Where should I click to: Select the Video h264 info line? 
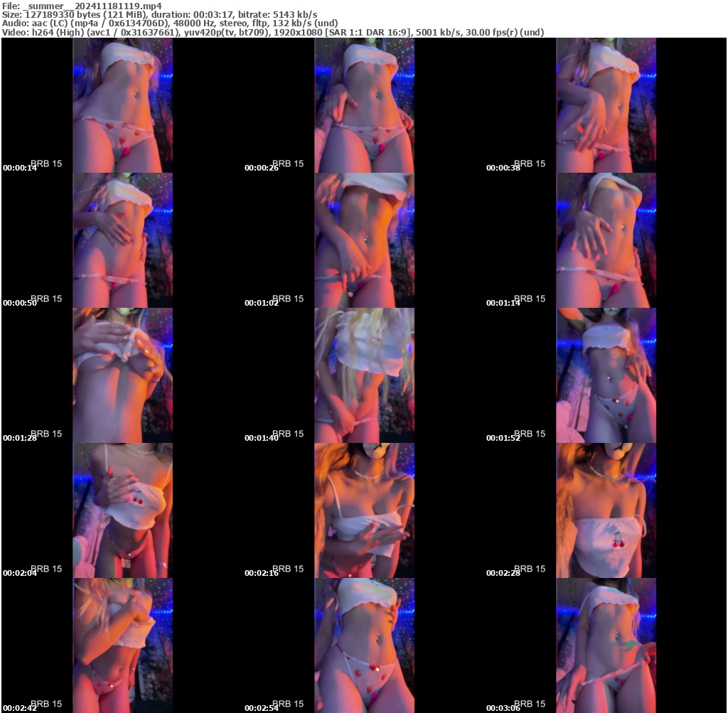(273, 31)
